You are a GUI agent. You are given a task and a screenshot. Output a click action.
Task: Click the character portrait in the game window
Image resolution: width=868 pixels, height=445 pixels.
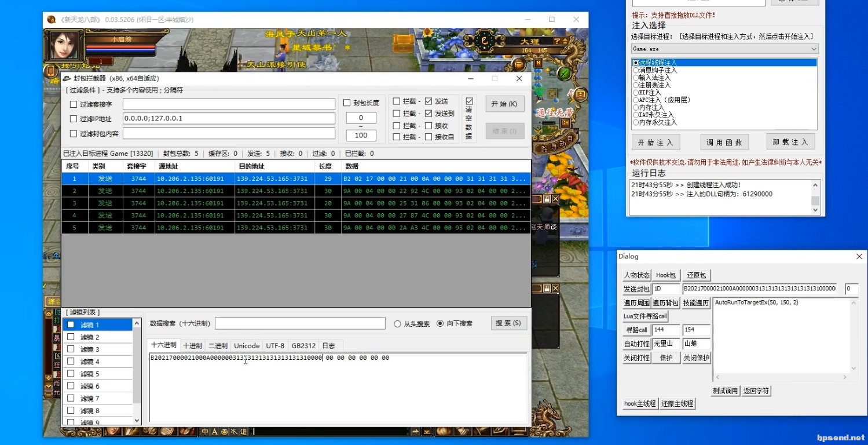point(65,45)
